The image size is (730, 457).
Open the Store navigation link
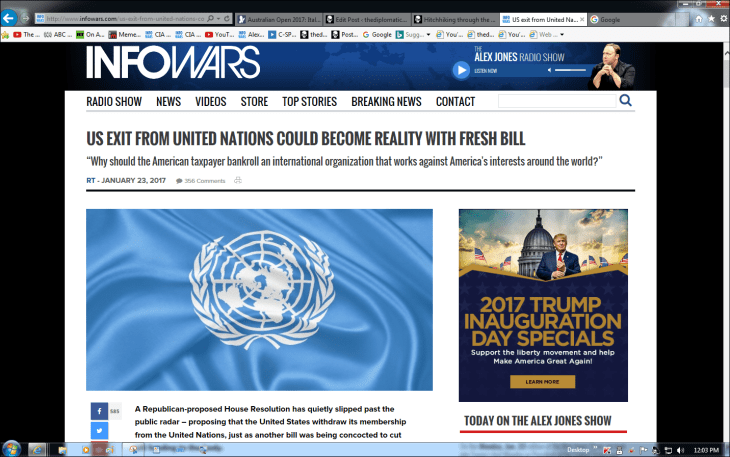click(254, 102)
